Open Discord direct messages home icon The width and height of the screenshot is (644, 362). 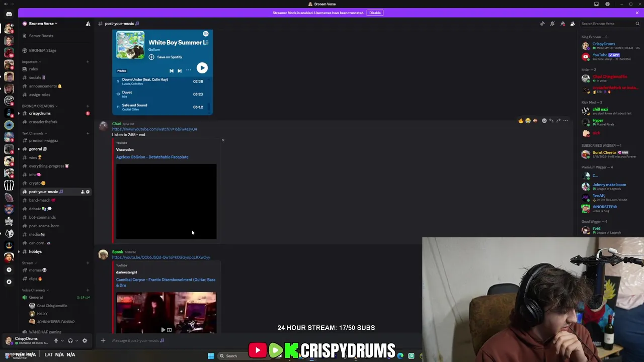point(9,14)
